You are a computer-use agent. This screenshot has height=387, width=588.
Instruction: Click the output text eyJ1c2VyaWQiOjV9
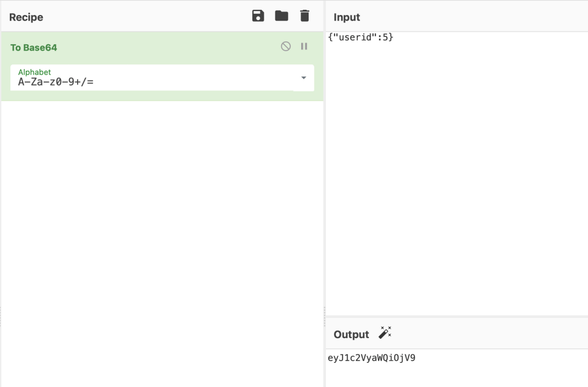click(371, 358)
